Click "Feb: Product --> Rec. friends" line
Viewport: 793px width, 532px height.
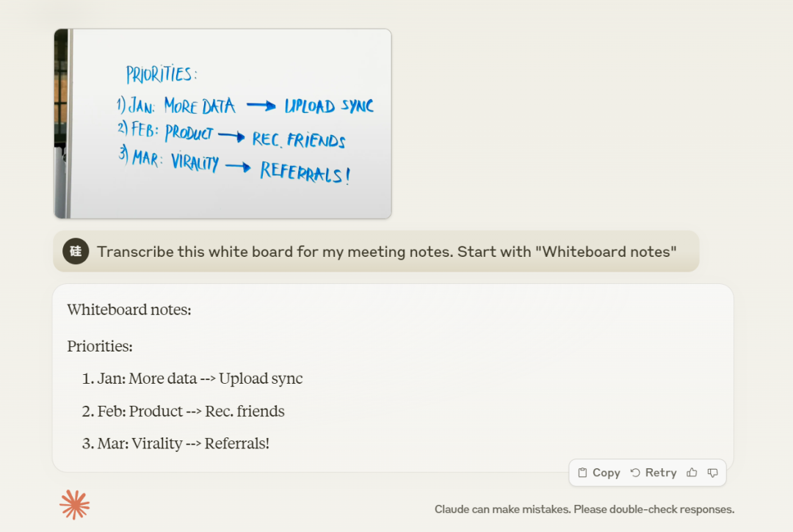191,411
